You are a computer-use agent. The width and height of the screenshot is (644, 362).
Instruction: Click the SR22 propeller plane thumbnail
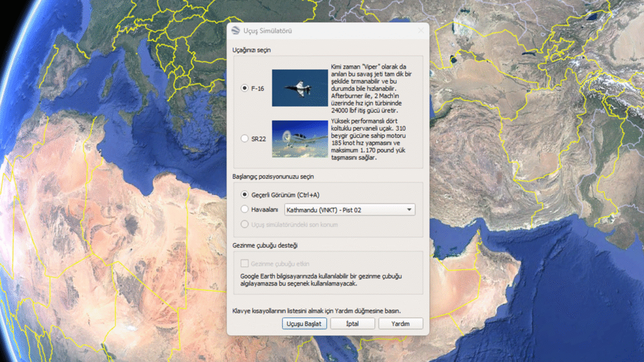(x=299, y=138)
